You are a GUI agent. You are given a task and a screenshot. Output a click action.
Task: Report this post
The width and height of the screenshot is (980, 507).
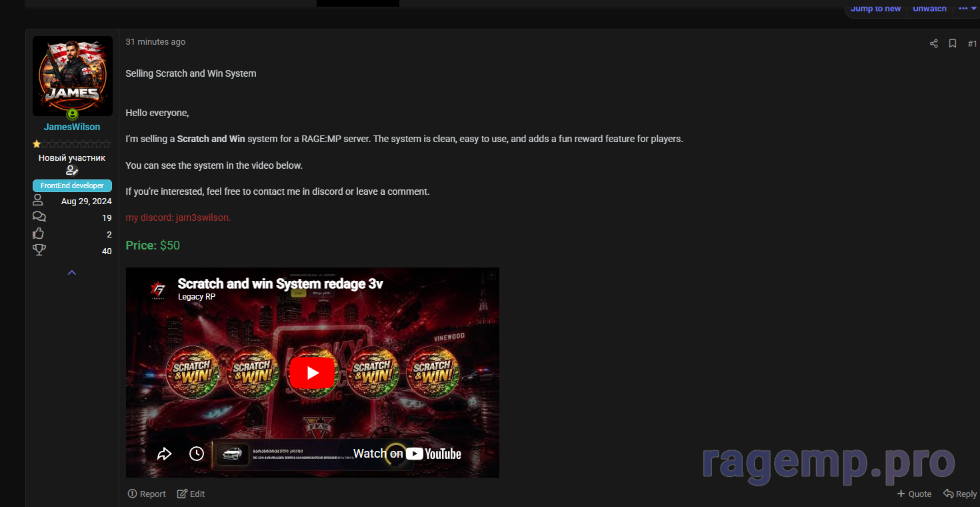pos(147,494)
